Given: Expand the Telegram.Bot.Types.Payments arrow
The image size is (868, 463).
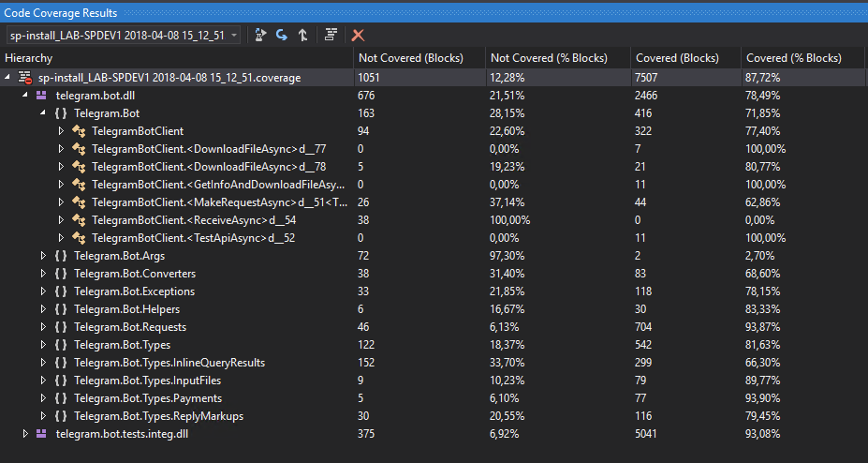Looking at the screenshot, I should pos(43,398).
